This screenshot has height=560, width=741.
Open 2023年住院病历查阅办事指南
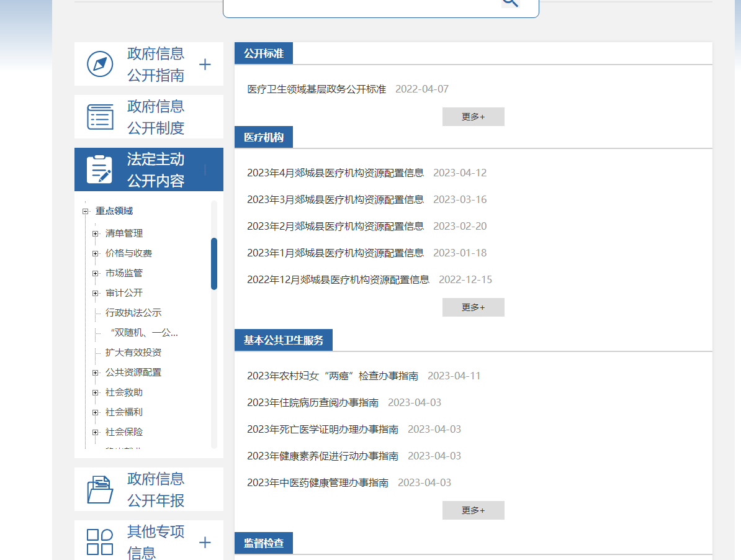click(x=313, y=403)
